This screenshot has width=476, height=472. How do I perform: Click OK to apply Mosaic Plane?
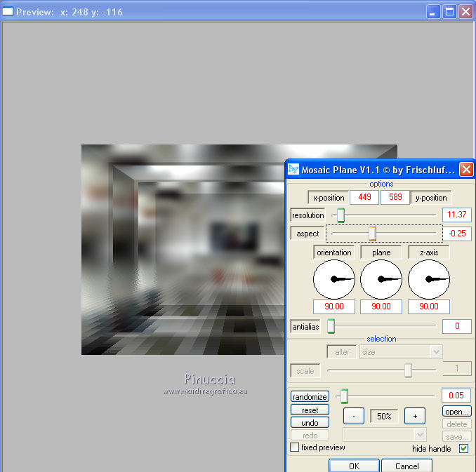[x=354, y=466]
